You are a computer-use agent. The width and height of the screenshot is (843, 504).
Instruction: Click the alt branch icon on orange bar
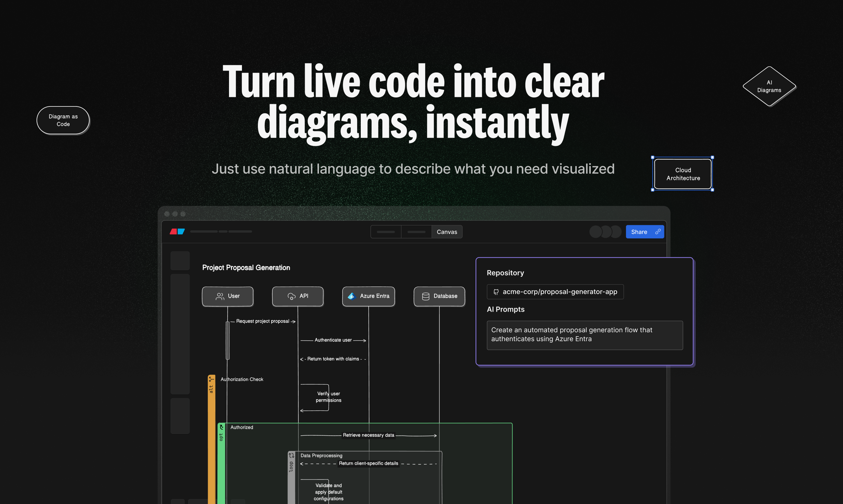pos(211,379)
